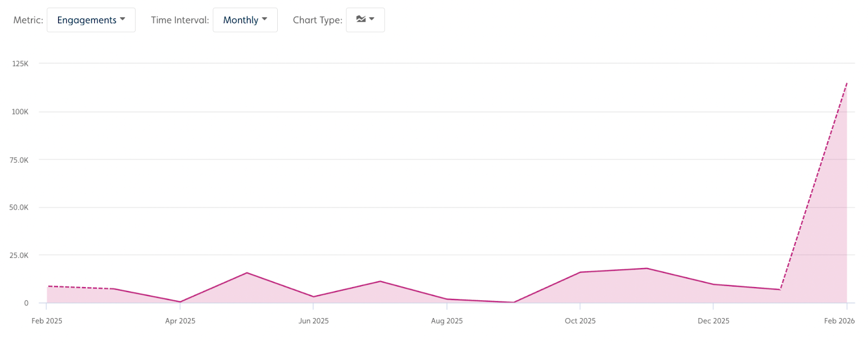
Task: Open the Monthly time interval dropdown
Action: [245, 20]
